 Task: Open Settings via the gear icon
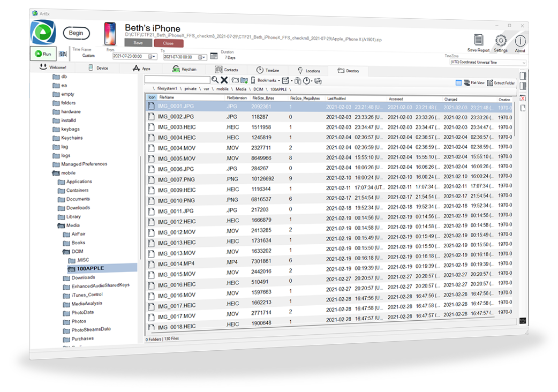click(x=501, y=41)
